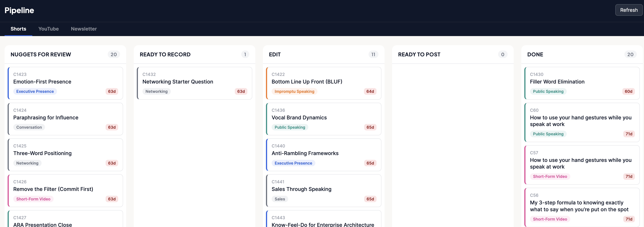
Task: Click EDIT column header
Action: click(275, 54)
